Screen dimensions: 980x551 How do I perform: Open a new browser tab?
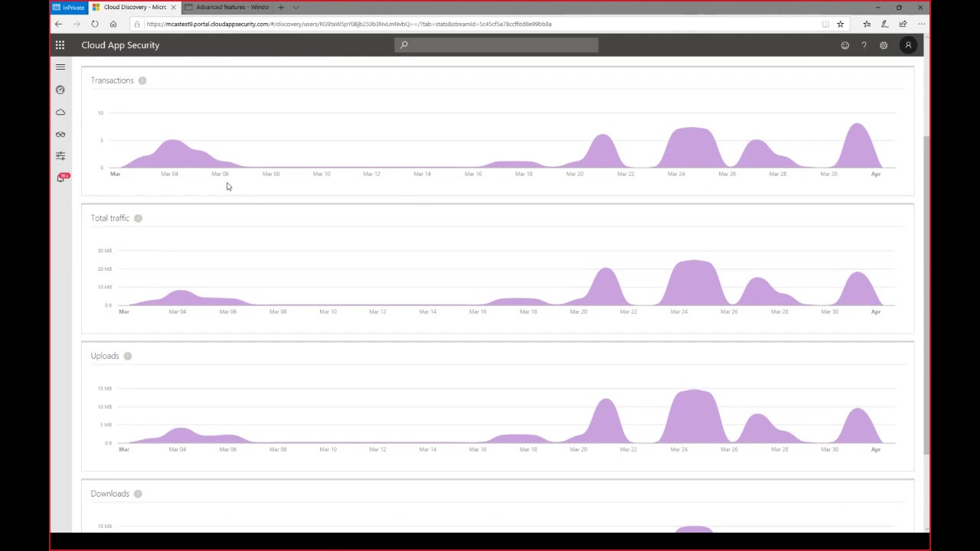tap(281, 8)
